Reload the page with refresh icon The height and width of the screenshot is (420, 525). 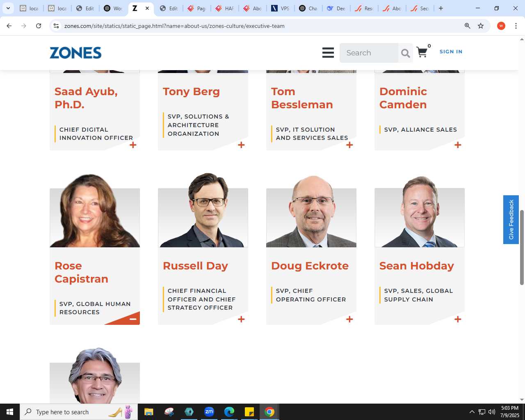click(x=39, y=26)
